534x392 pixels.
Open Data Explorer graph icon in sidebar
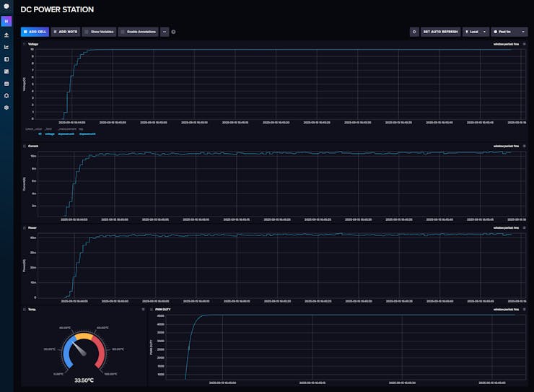(x=6, y=47)
